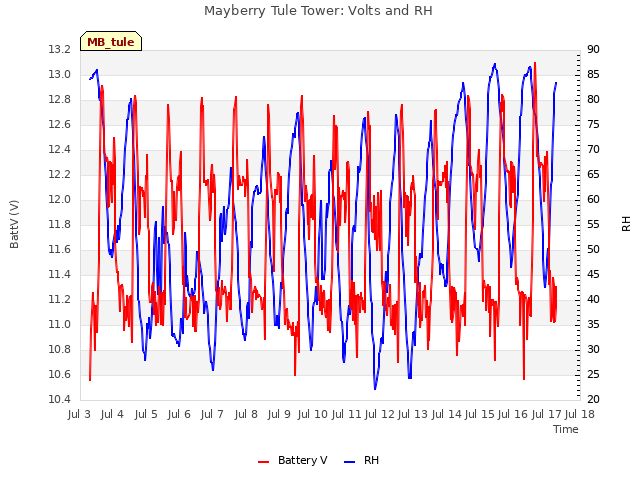Click the BattV (V) left axis title

click(14, 224)
